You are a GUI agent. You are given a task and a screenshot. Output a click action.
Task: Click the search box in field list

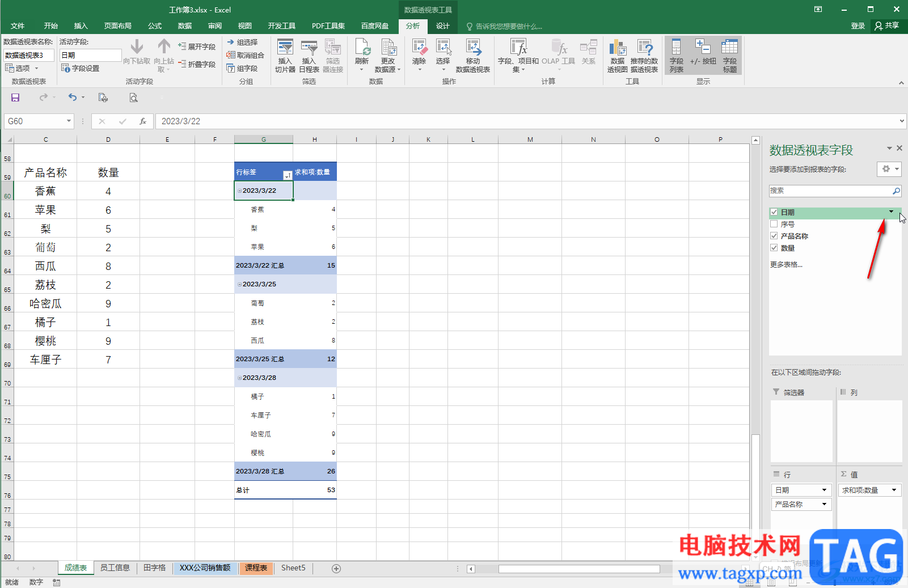coord(830,191)
